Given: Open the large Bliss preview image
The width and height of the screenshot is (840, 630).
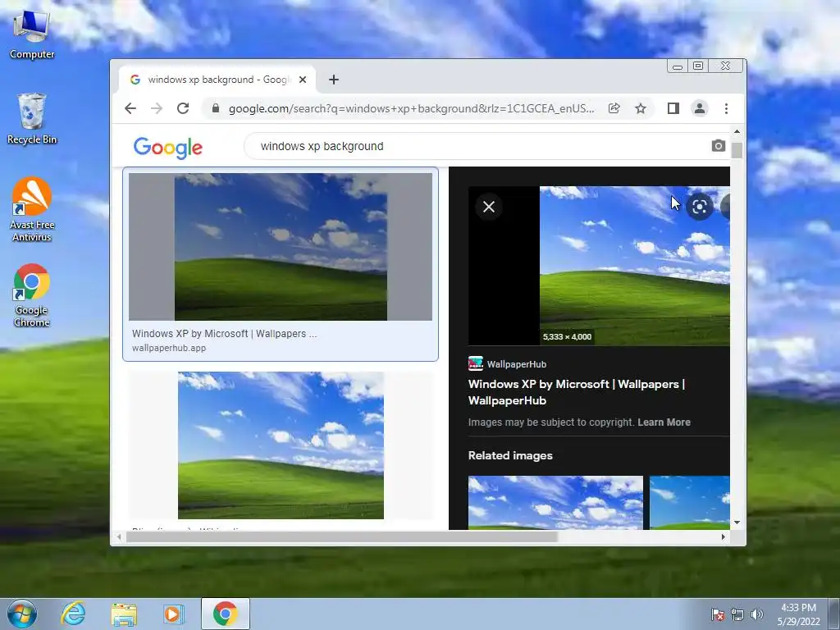Looking at the screenshot, I should [x=634, y=266].
